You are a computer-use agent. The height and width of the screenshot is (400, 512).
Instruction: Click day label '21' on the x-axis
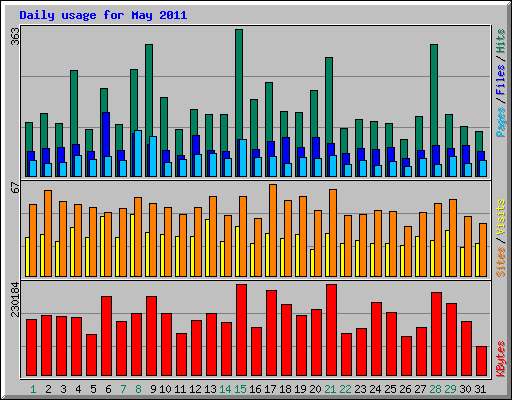[x=330, y=389]
